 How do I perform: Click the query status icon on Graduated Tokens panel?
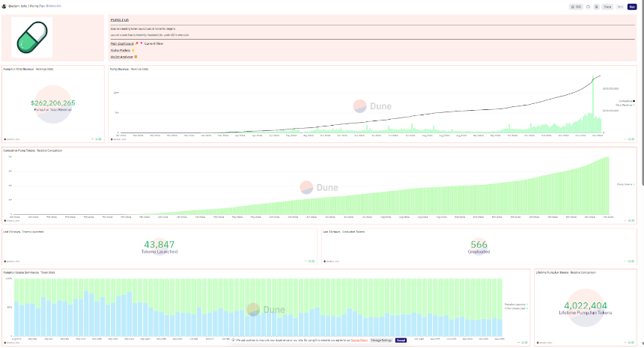point(633,261)
